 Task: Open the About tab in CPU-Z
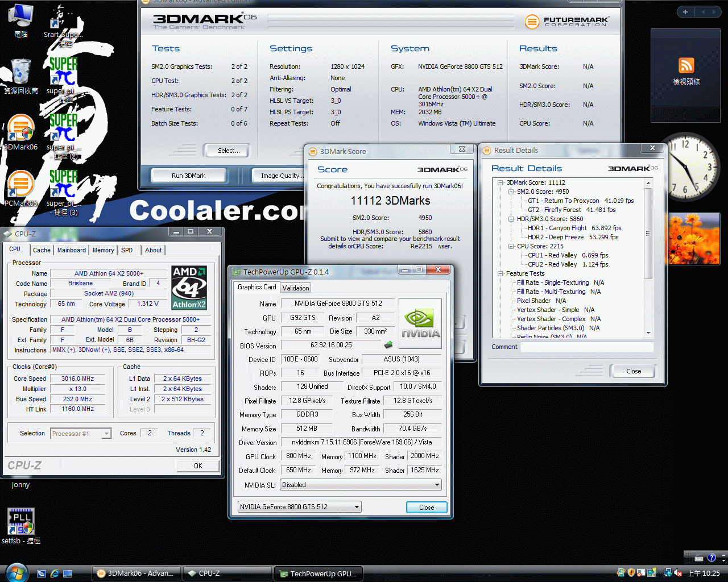click(x=153, y=250)
